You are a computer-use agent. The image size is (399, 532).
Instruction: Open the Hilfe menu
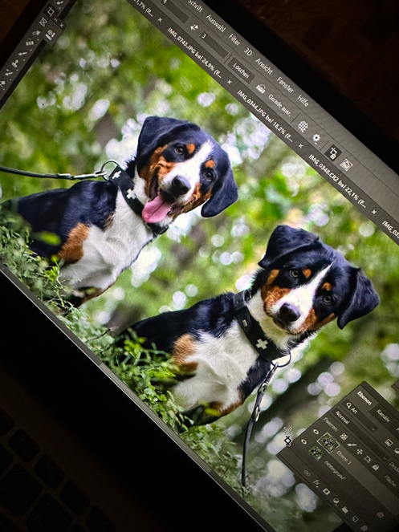pos(303,100)
